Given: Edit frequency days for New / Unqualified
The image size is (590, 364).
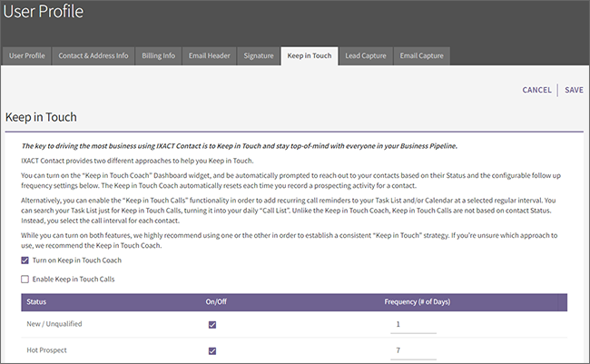Looking at the screenshot, I should point(413,325).
